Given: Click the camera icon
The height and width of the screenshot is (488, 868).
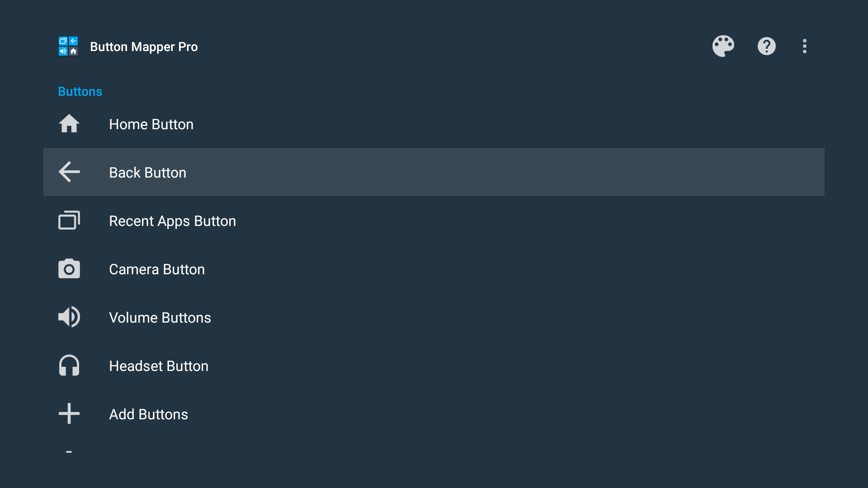Looking at the screenshot, I should click(x=69, y=269).
